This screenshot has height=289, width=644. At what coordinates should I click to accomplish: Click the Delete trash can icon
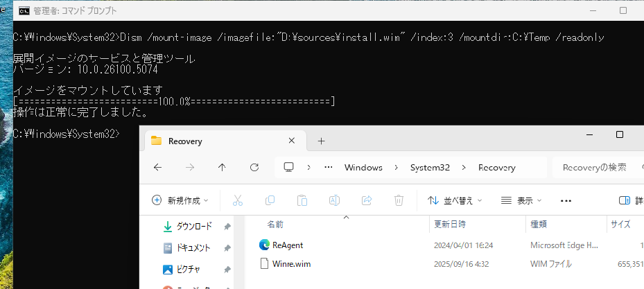point(399,200)
